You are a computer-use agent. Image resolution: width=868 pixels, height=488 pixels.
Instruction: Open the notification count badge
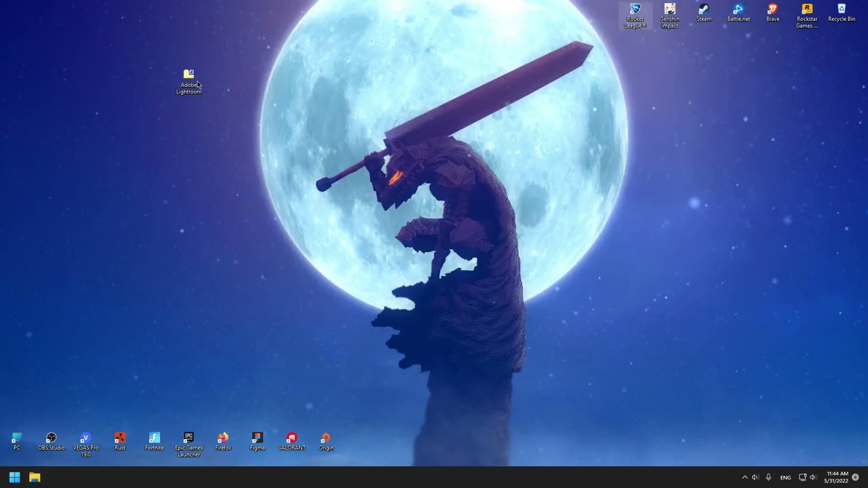pos(856,477)
